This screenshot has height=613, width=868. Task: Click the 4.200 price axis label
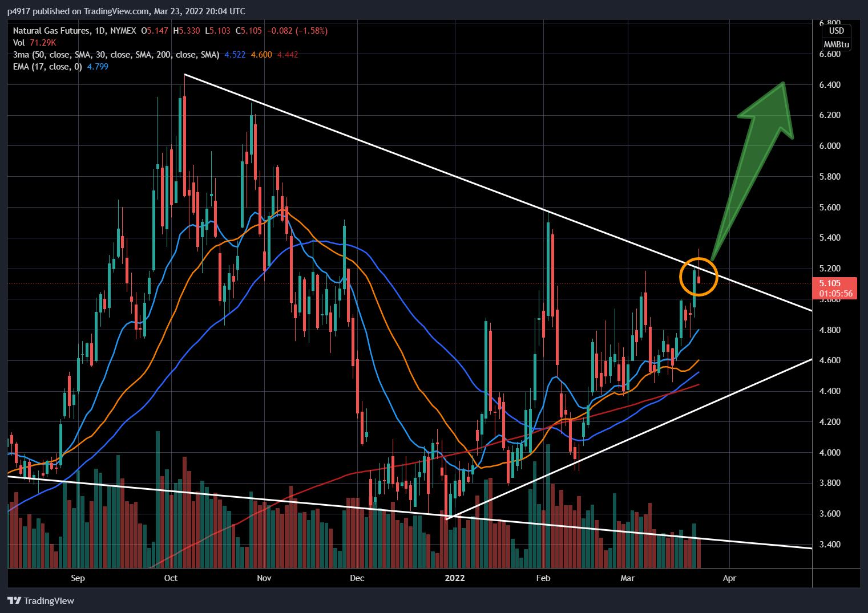point(830,422)
